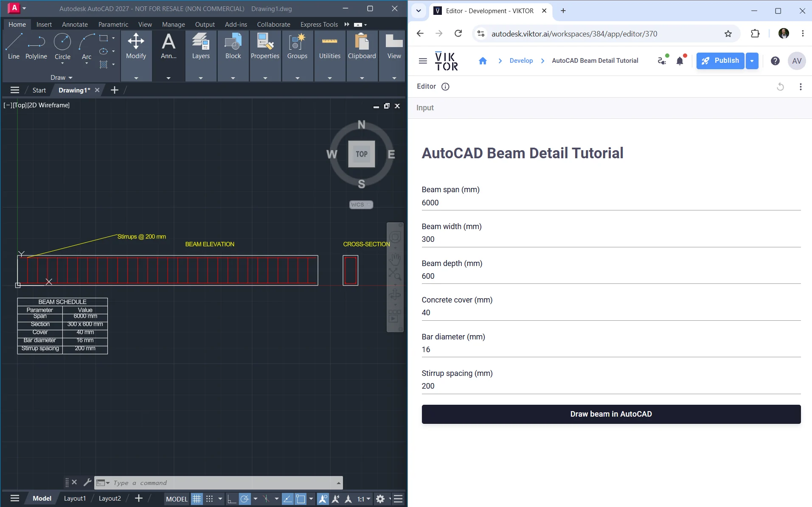Select the Polyline drawing tool
This screenshot has width=812, height=507.
pos(36,47)
